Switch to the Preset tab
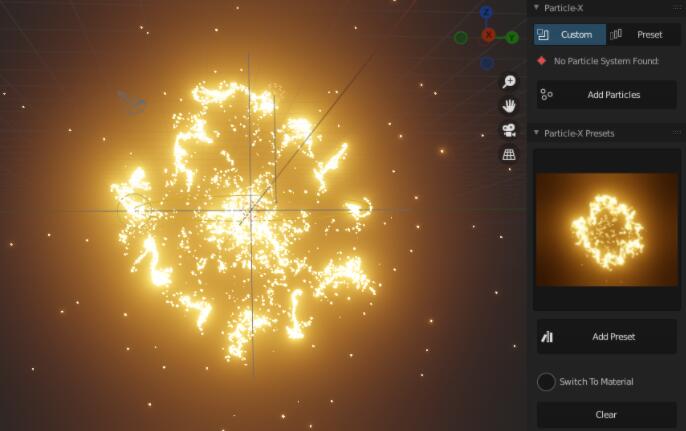Viewport: 686px width, 431px height. pos(643,35)
